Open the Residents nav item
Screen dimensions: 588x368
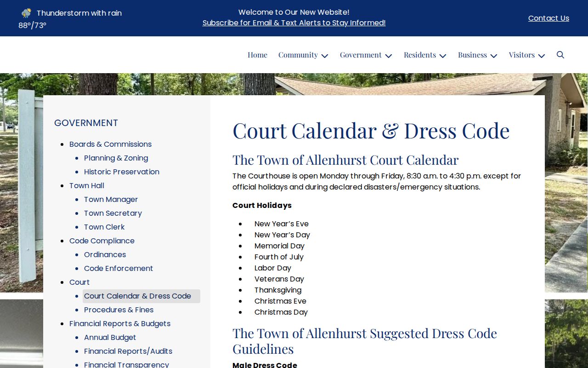click(420, 55)
